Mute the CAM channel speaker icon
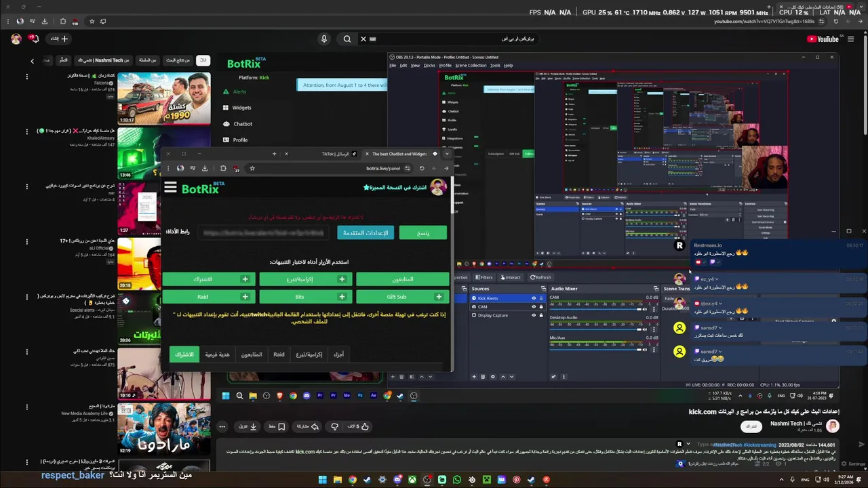 644,309
